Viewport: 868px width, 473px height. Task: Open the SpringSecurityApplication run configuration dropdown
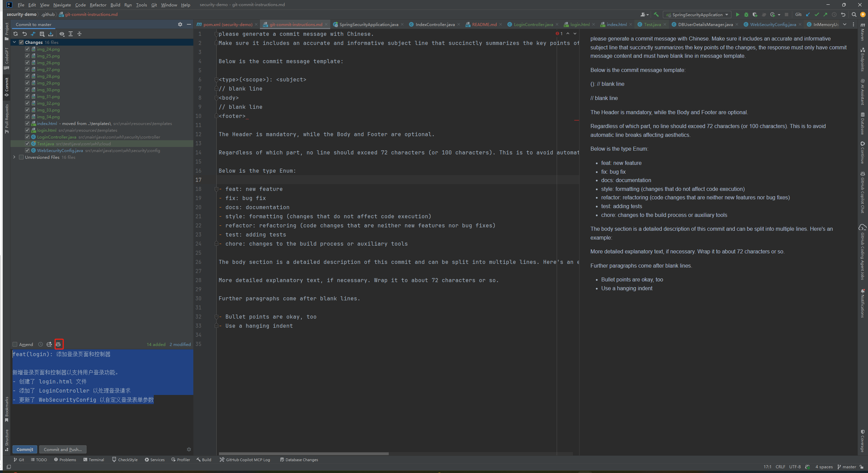[x=697, y=15]
